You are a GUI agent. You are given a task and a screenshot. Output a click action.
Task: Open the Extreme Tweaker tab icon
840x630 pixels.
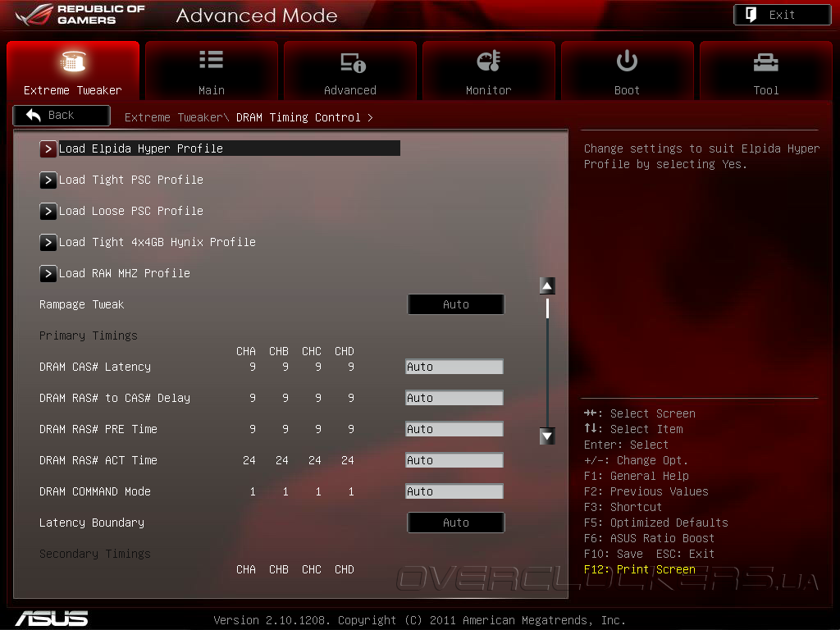(73, 61)
